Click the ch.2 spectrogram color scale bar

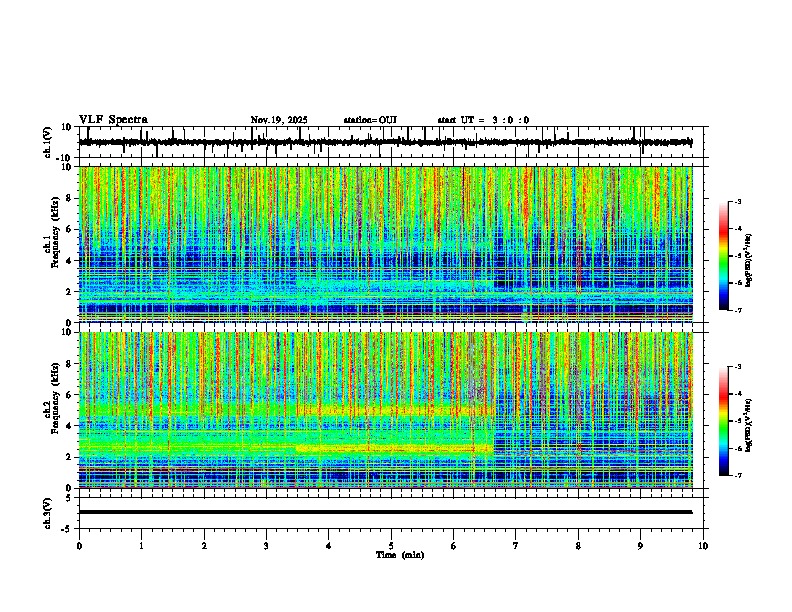point(724,421)
